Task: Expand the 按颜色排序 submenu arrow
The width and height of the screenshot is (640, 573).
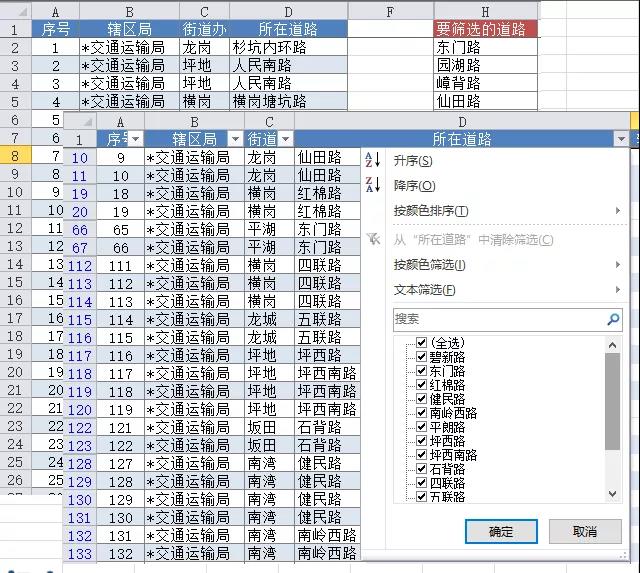Action: click(618, 211)
